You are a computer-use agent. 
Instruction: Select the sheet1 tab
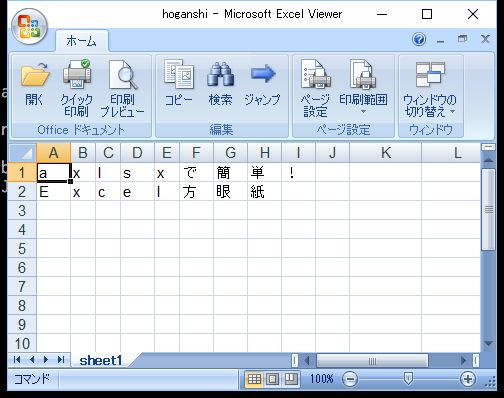coord(101,360)
